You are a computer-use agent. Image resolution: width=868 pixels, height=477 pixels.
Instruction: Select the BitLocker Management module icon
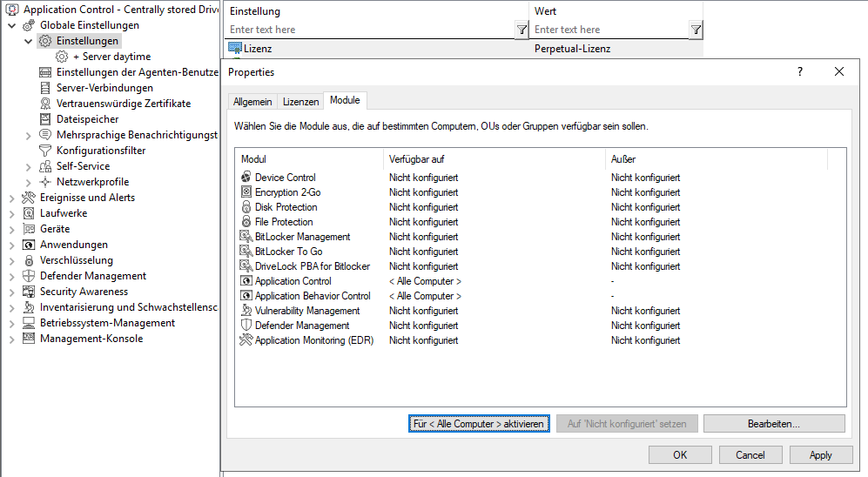point(246,237)
